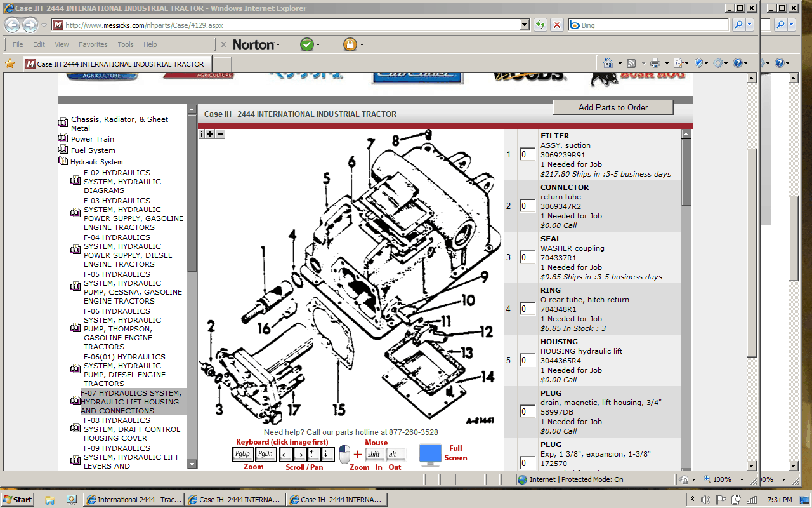812x508 pixels.
Task: Click the diagram zoom in plus button
Action: 211,134
